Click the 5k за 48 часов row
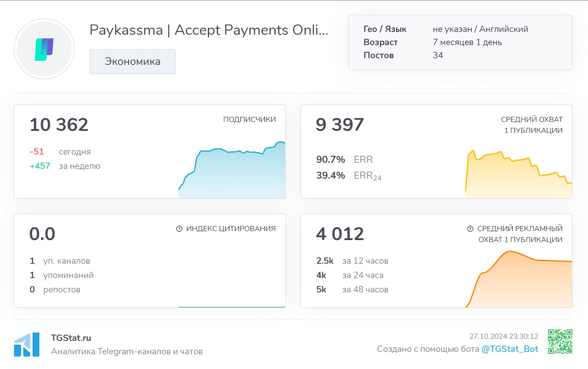 [x=352, y=290]
